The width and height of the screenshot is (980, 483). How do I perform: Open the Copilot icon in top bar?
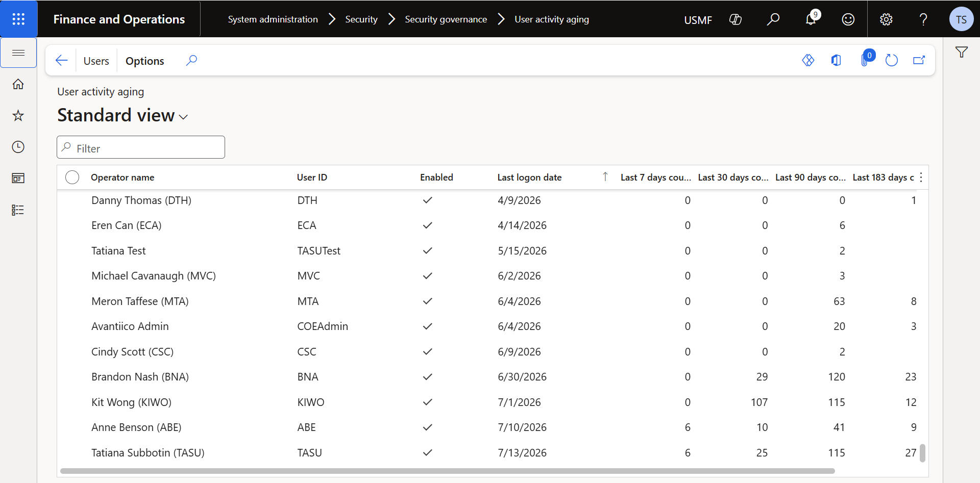736,19
